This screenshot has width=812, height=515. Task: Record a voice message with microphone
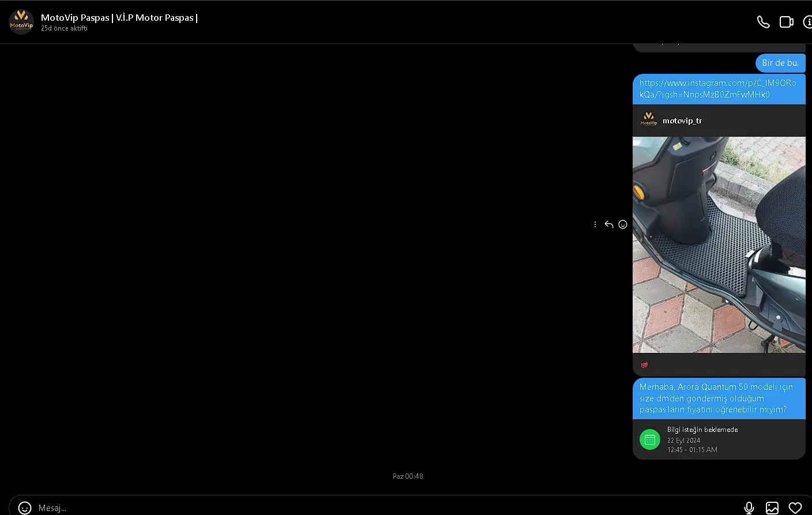click(749, 508)
